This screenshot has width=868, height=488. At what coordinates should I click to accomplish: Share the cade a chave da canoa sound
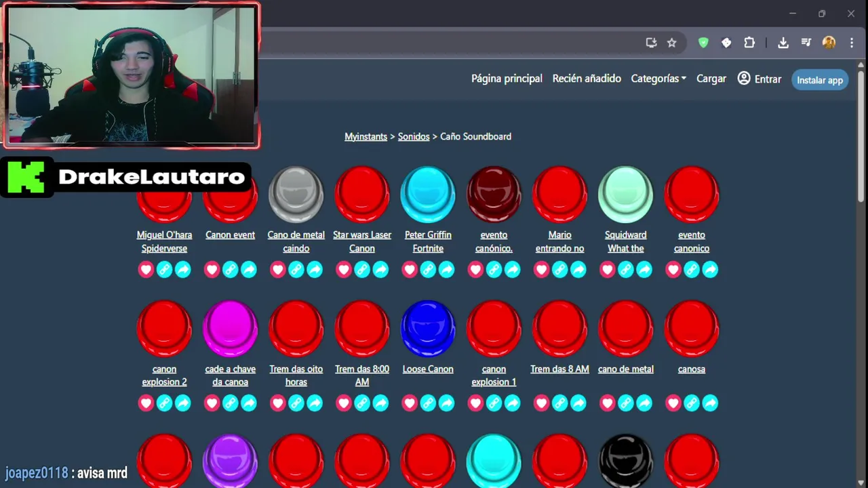[x=249, y=403]
